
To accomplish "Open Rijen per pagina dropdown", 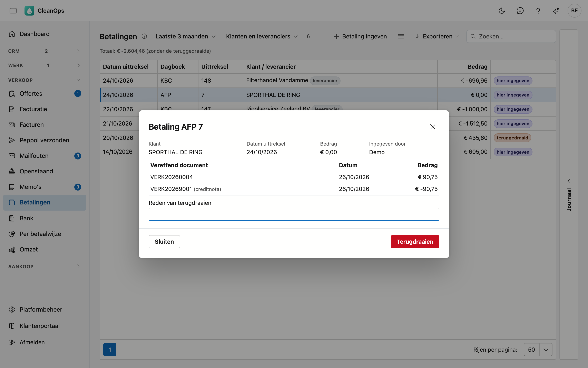I will click(x=538, y=350).
